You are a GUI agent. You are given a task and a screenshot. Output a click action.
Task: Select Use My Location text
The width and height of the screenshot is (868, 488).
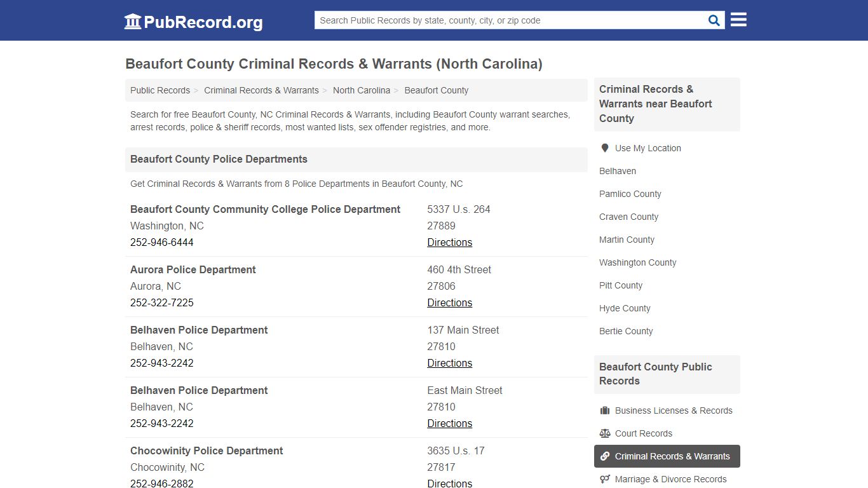tap(648, 148)
